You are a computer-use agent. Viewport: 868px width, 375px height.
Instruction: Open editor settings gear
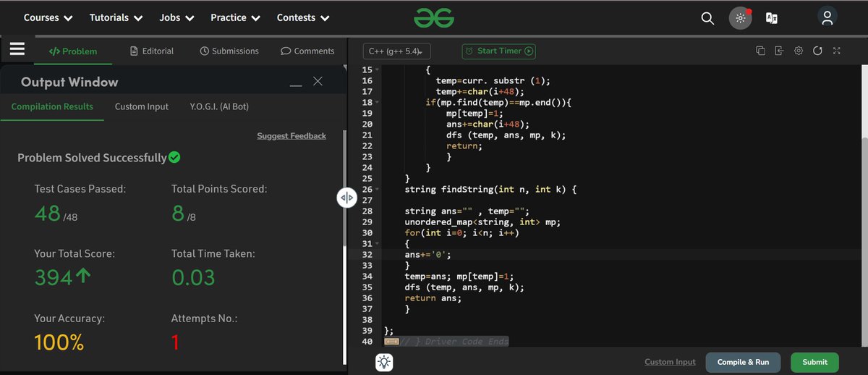799,51
